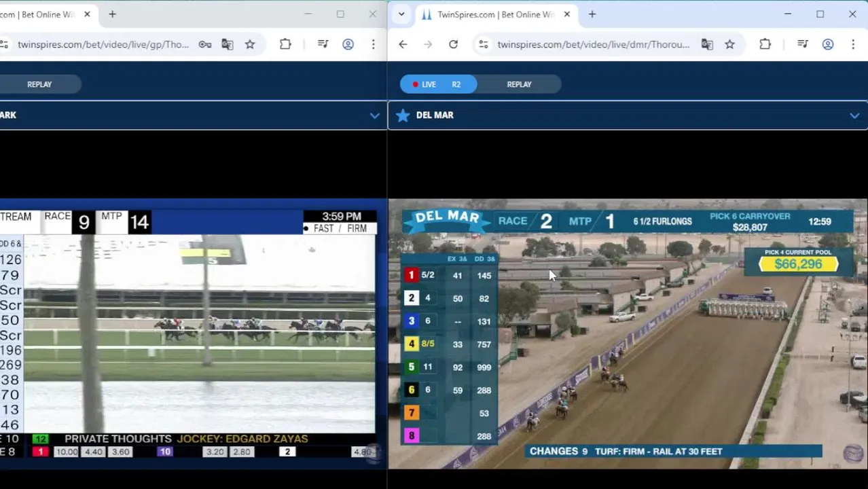Bookmark the Del Mar page with star icon

point(729,44)
